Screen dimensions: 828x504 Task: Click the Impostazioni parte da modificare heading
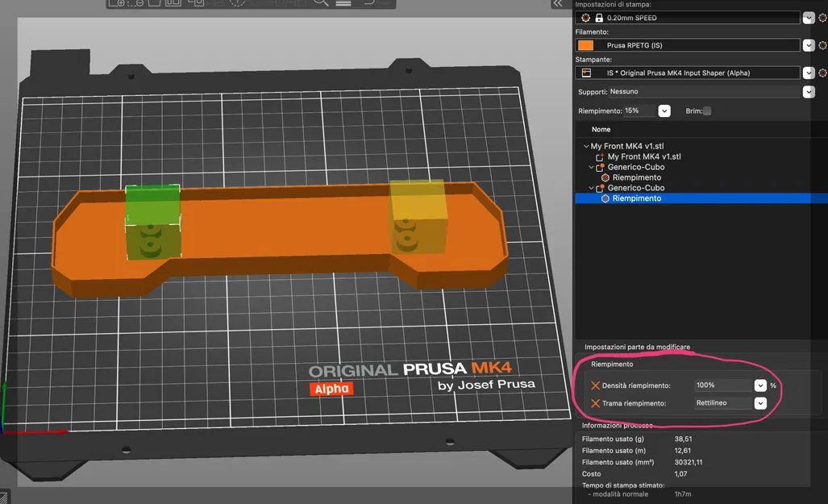tap(637, 347)
